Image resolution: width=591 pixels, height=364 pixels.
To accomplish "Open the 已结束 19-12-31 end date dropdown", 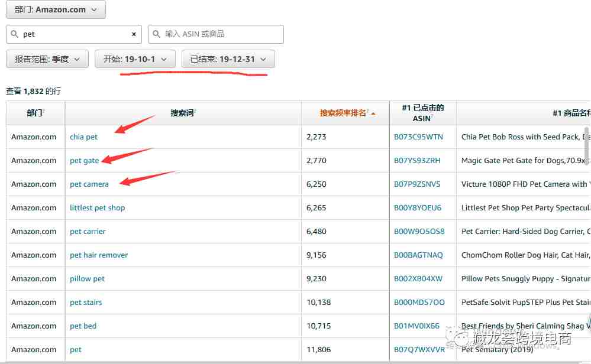I will 228,59.
